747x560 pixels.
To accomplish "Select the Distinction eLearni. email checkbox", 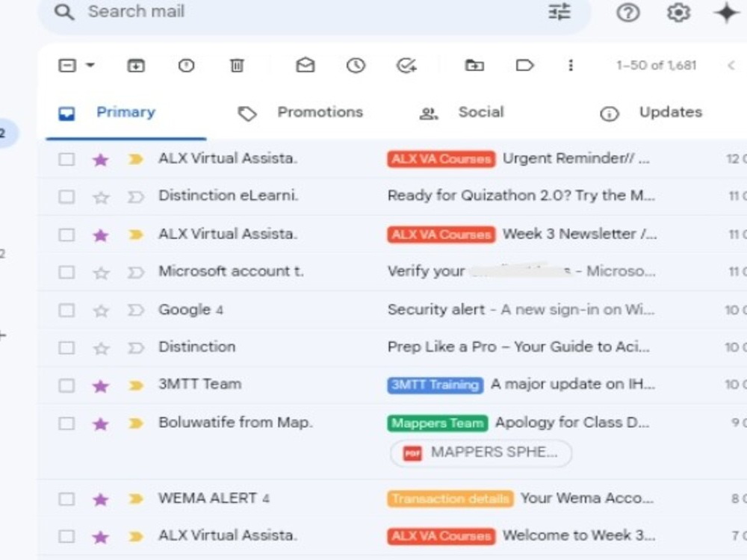I will pos(66,196).
